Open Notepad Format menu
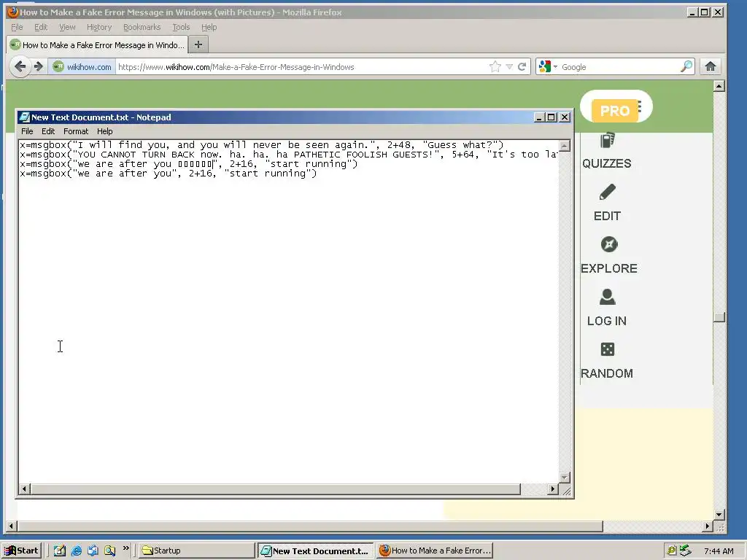Screen dimensions: 747x560 [76, 131]
